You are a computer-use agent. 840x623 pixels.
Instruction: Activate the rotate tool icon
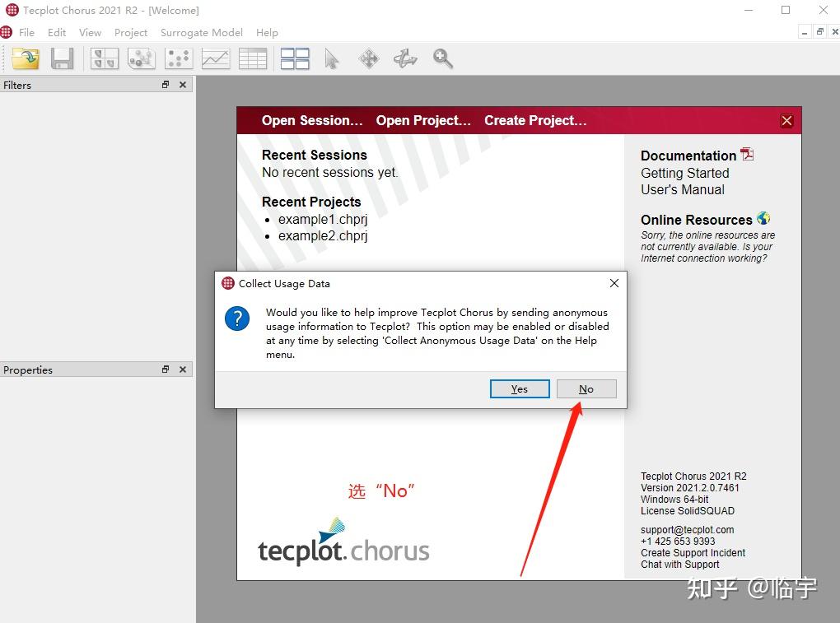point(405,58)
